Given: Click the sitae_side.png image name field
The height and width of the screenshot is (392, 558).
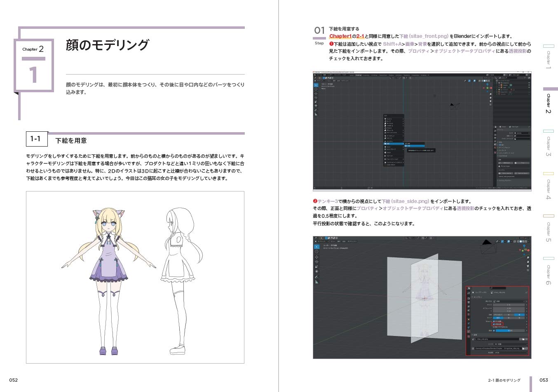Looking at the screenshot, I should [497, 339].
